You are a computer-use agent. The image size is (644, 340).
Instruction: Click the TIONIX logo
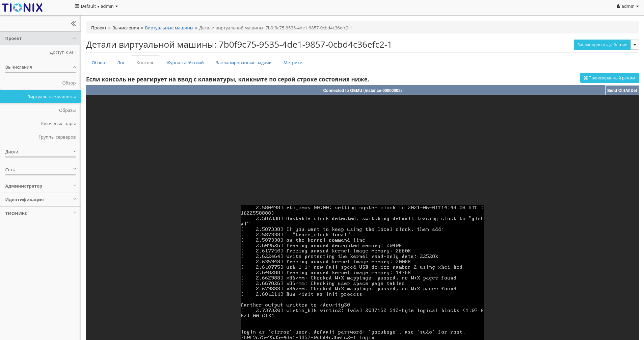[22, 7]
